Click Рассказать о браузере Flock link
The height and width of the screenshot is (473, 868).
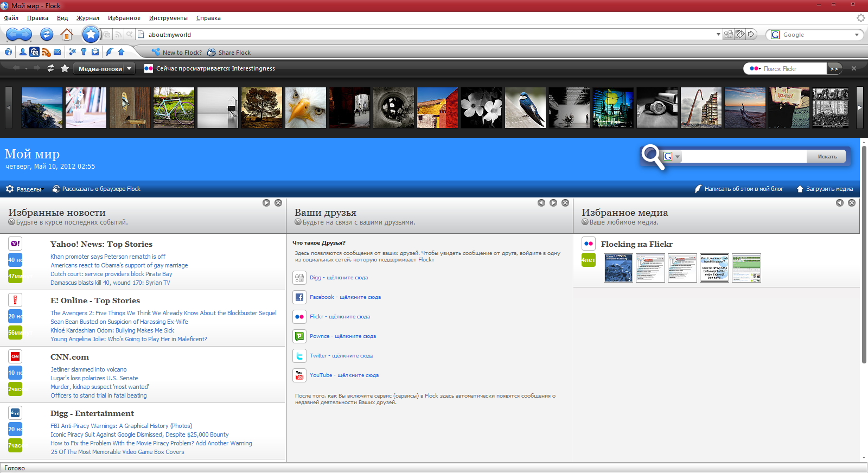tap(97, 189)
